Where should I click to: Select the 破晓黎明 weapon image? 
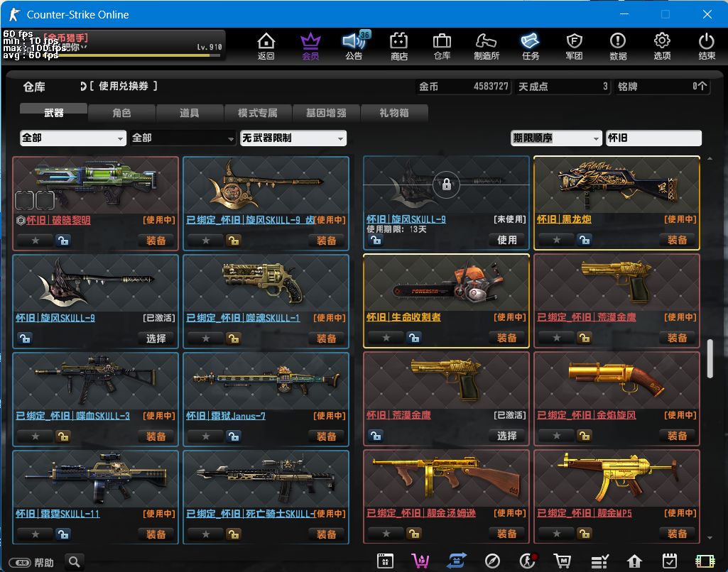point(96,185)
